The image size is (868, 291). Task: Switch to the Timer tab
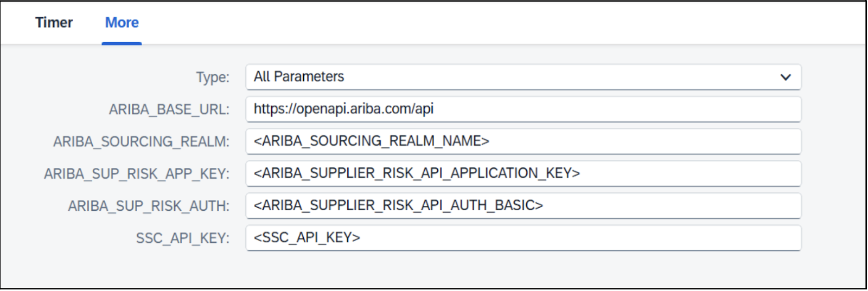(54, 23)
